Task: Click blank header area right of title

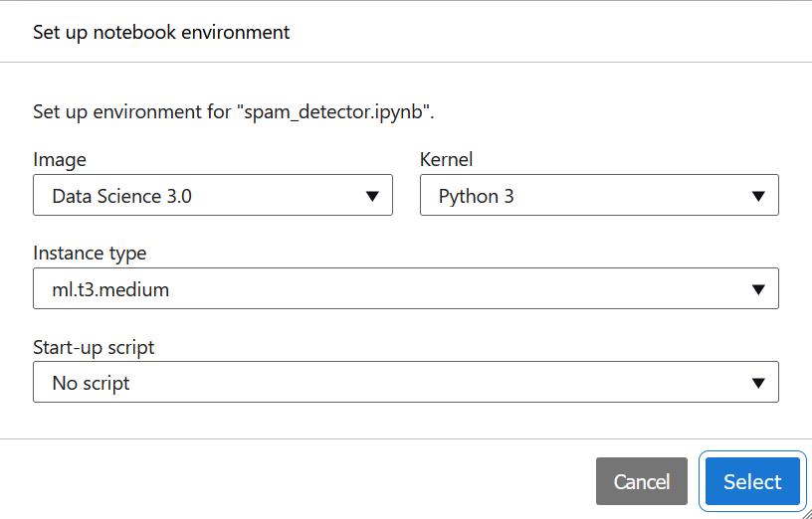Action: pos(547,32)
